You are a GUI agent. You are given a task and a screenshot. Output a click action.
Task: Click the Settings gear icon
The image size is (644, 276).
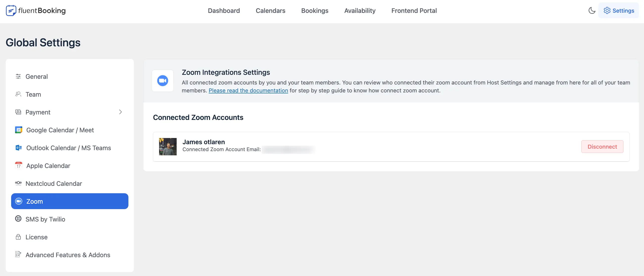point(607,10)
